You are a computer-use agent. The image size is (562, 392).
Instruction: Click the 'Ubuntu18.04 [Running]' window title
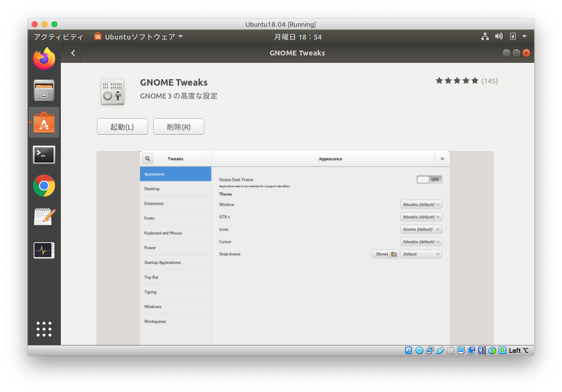(281, 24)
